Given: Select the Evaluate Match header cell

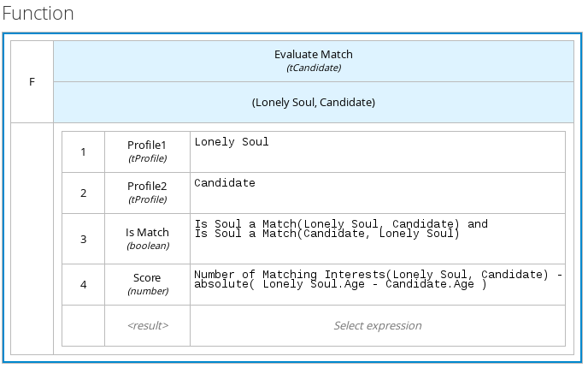Looking at the screenshot, I should pyautogui.click(x=313, y=60).
